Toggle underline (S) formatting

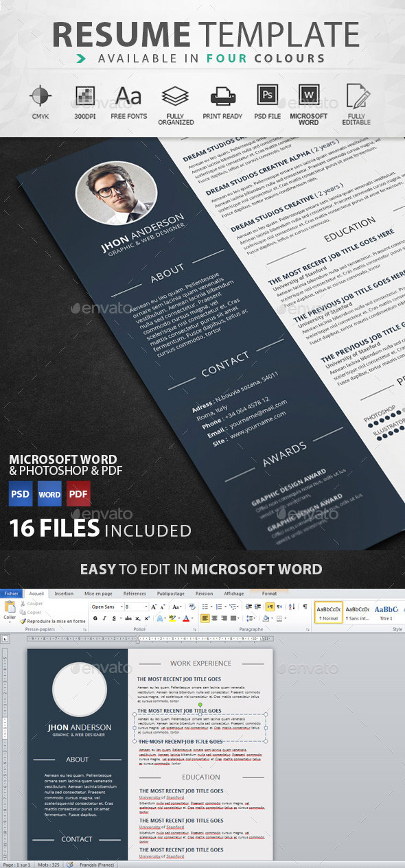114,618
